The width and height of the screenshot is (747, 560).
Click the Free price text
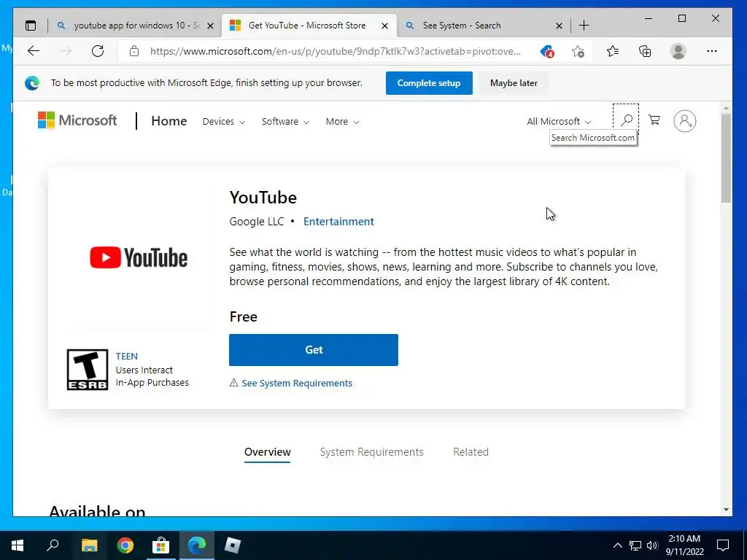pos(244,316)
